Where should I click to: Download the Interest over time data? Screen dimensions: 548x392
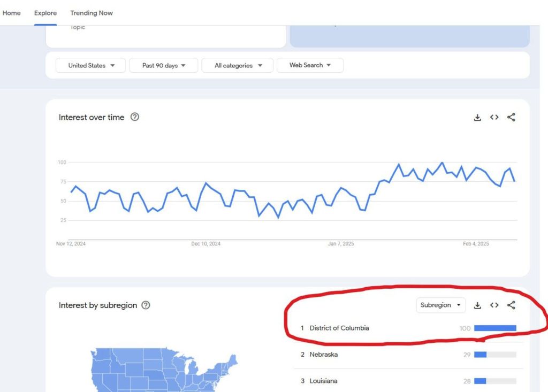478,118
